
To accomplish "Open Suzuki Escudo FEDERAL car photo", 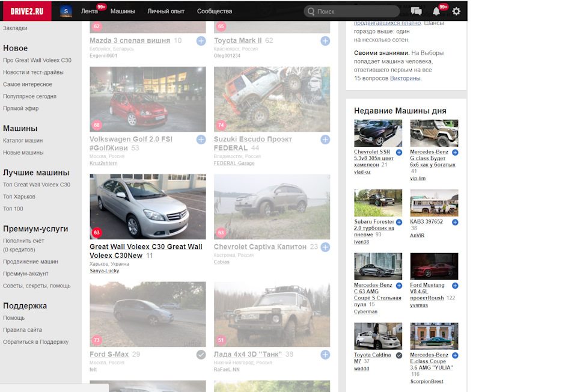I will coord(272,99).
